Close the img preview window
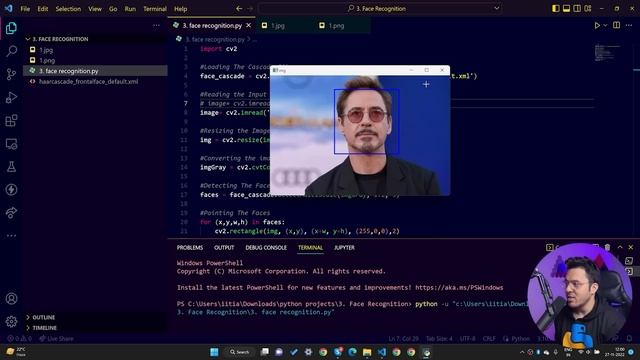Screen dimensions: 640x360 [442, 70]
